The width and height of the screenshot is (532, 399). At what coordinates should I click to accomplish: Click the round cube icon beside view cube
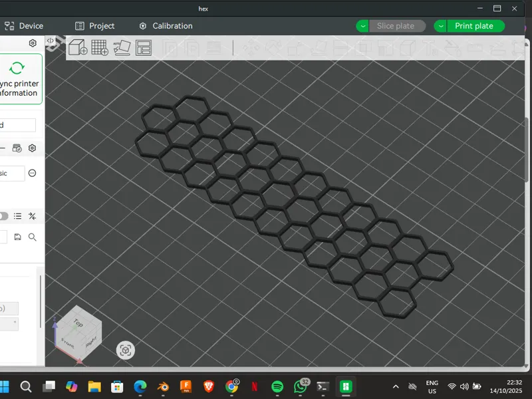pos(126,350)
